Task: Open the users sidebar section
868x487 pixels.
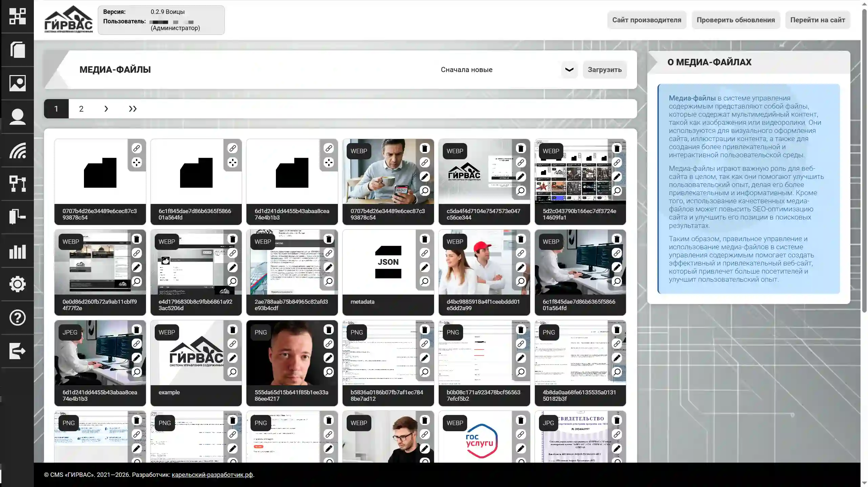Action: click(17, 117)
